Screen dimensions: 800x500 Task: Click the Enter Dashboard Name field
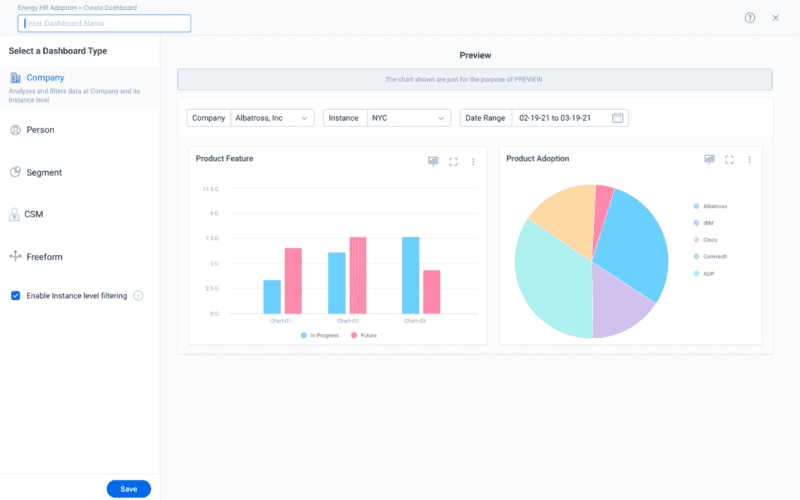coord(104,23)
